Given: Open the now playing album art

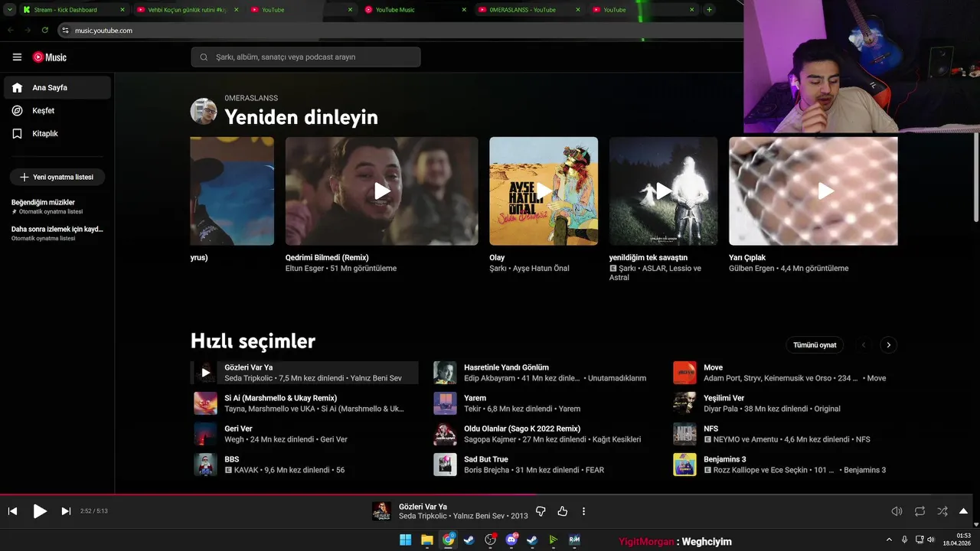Looking at the screenshot, I should (x=381, y=511).
